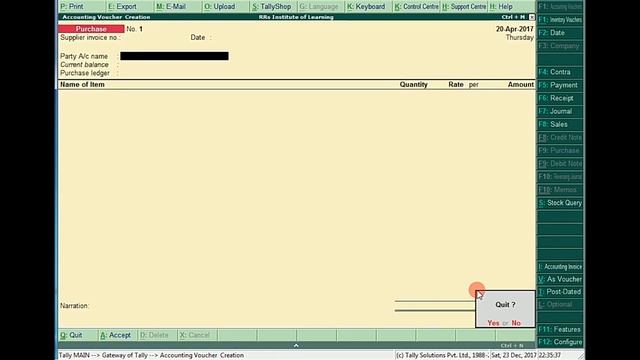The image size is (640, 360).
Task: Click the Current balance label
Action: click(x=84, y=64)
